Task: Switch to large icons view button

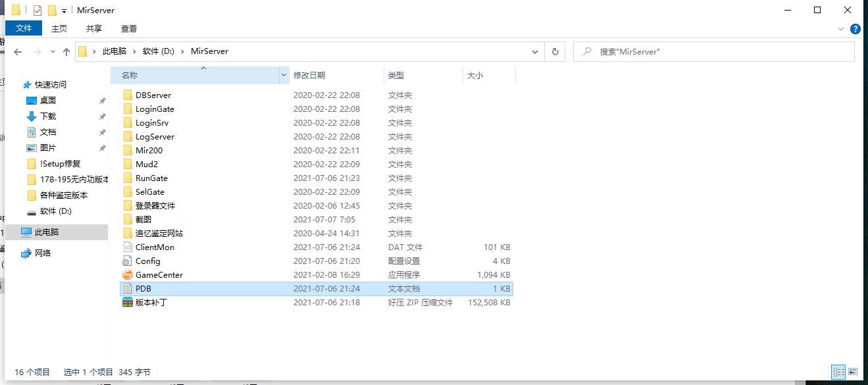Action: (x=853, y=372)
